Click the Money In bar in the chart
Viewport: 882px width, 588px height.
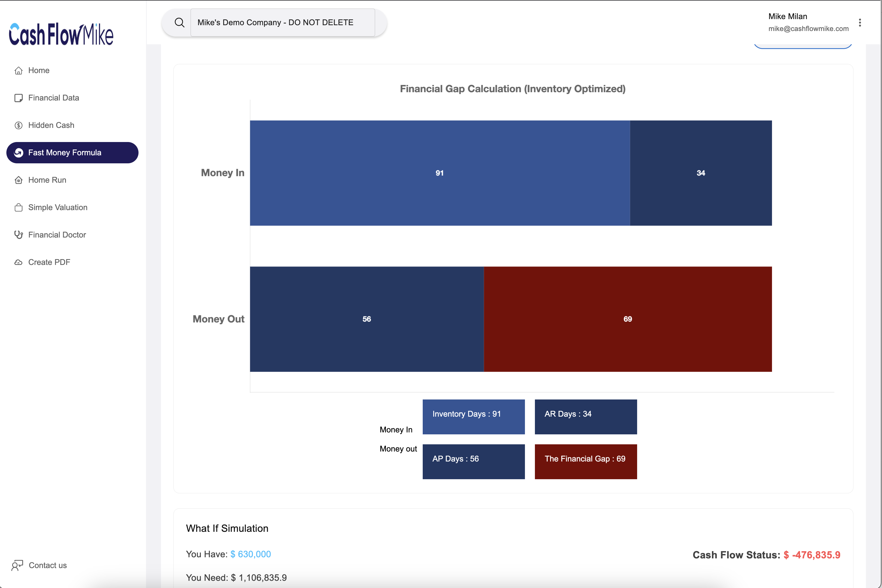pyautogui.click(x=439, y=172)
